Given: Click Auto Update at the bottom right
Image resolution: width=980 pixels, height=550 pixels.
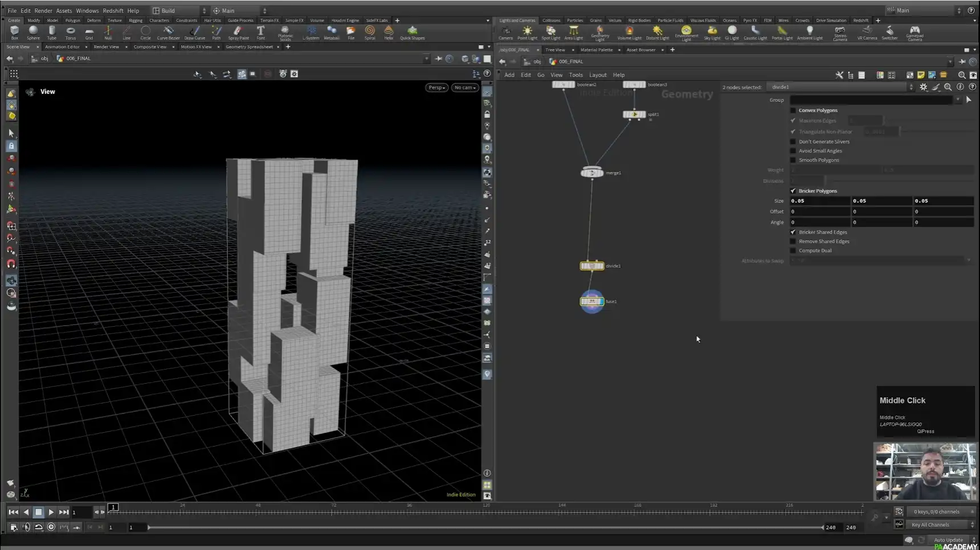Looking at the screenshot, I should [948, 540].
